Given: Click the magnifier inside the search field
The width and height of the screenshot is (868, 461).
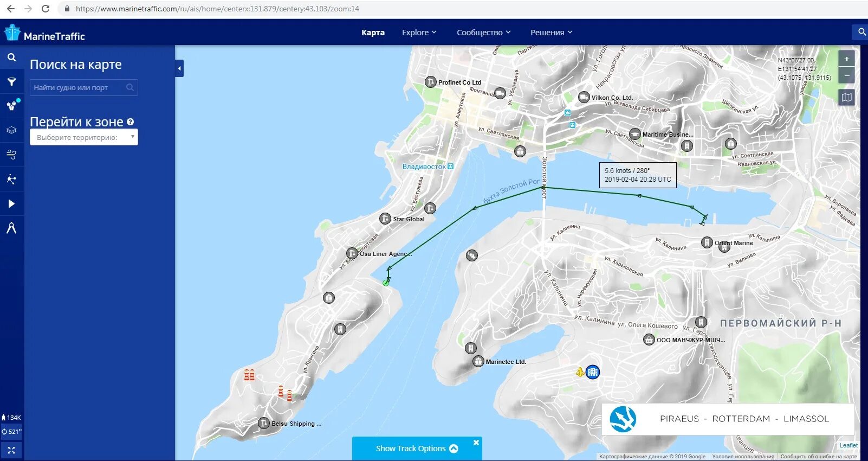Looking at the screenshot, I should [130, 87].
